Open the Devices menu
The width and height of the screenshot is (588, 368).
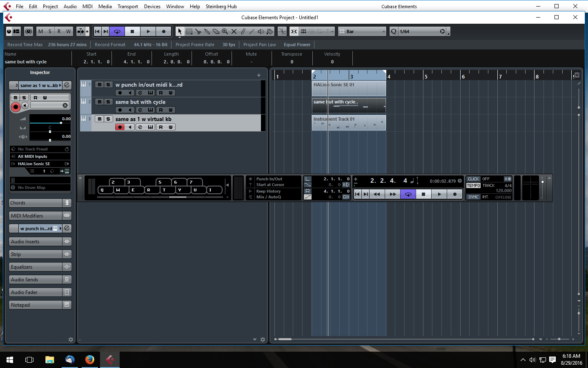pos(152,6)
